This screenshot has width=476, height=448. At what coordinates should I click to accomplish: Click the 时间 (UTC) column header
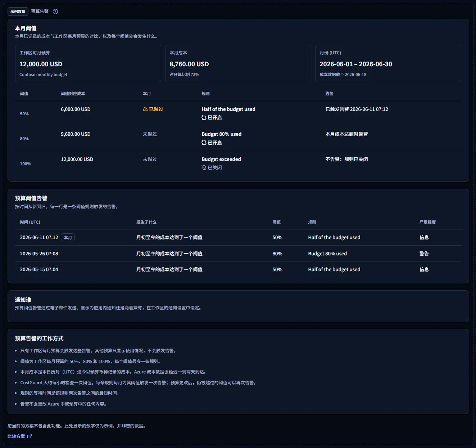tap(30, 222)
